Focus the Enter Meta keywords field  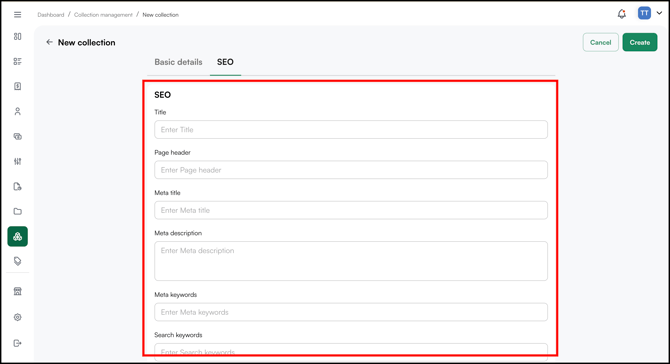(351, 312)
